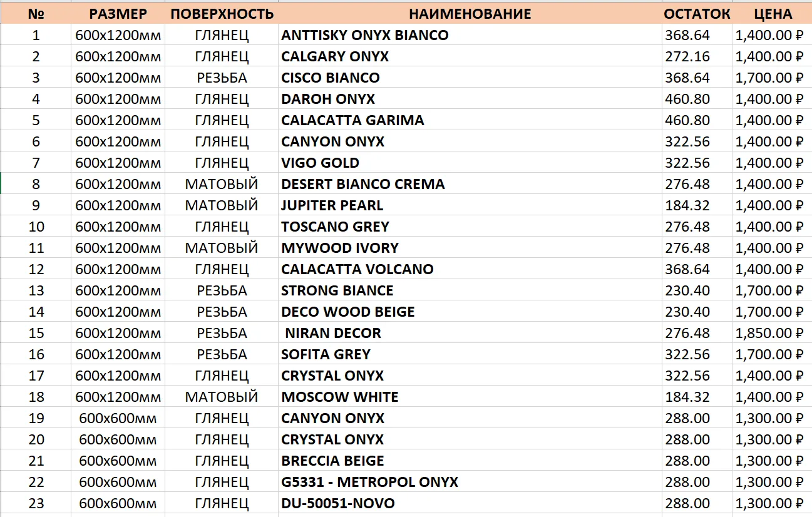Click the CALGARY ONYX name cell
The height and width of the screenshot is (517, 812).
[470, 56]
